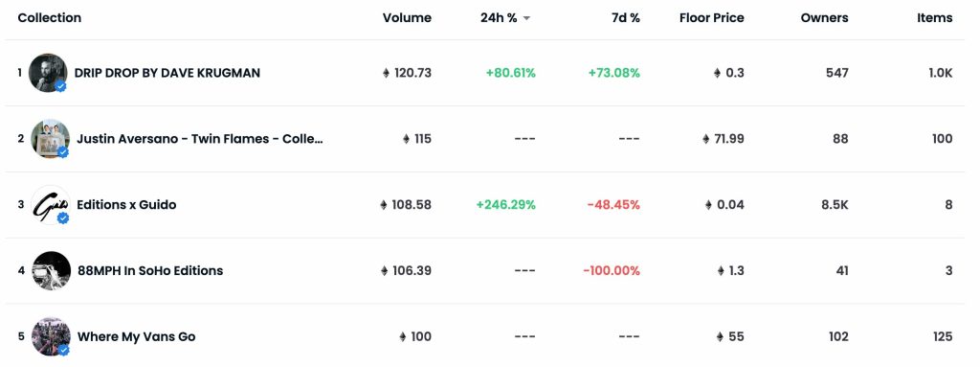Sort table by 7d % column

(626, 17)
